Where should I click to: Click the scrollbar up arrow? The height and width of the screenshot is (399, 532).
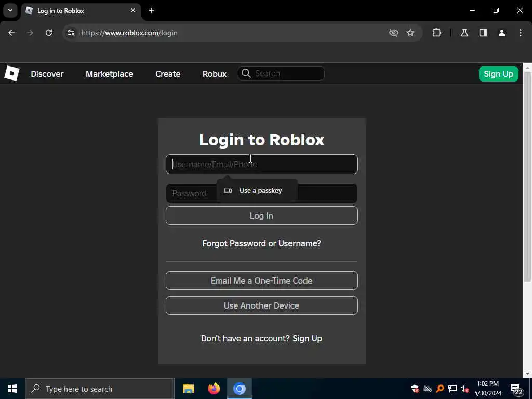[x=527, y=68]
